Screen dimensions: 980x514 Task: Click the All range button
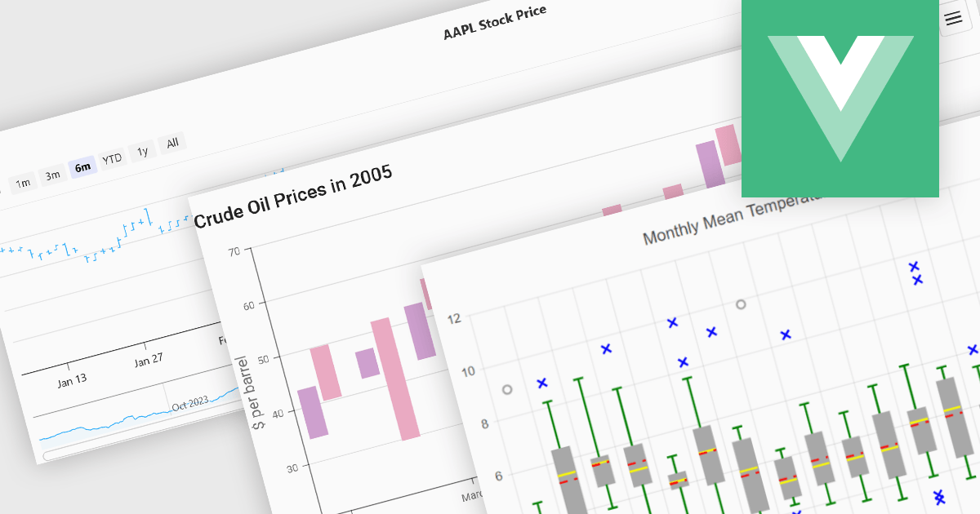(172, 142)
